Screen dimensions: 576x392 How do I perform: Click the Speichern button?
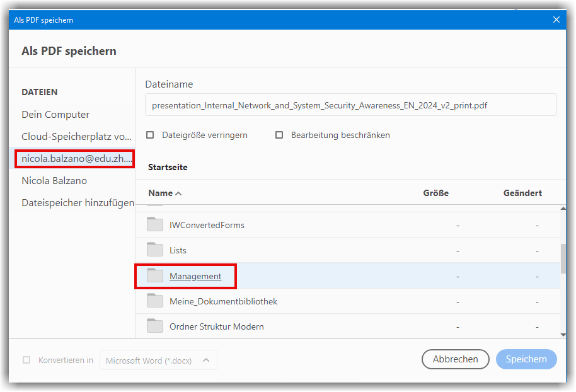click(526, 359)
